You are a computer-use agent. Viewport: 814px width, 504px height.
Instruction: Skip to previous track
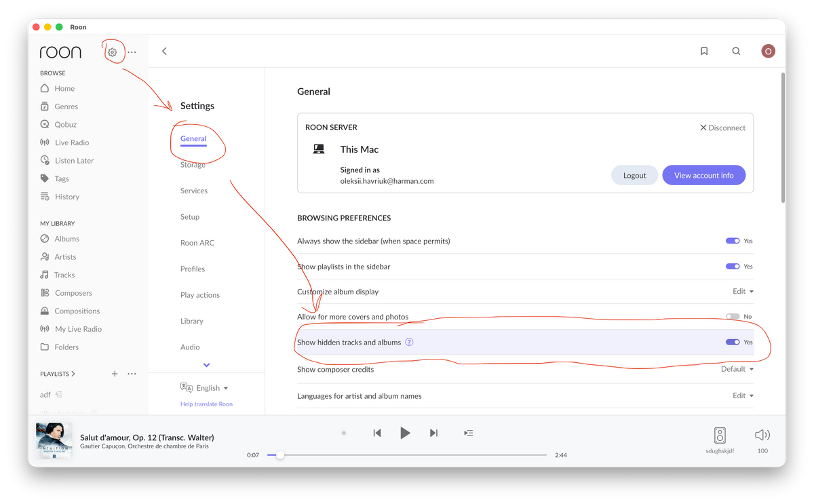click(377, 433)
